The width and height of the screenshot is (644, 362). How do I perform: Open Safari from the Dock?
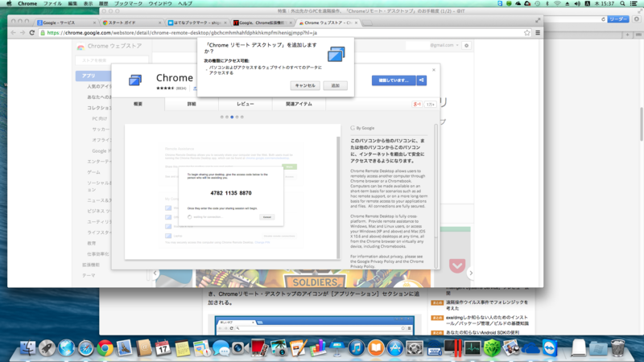point(85,348)
